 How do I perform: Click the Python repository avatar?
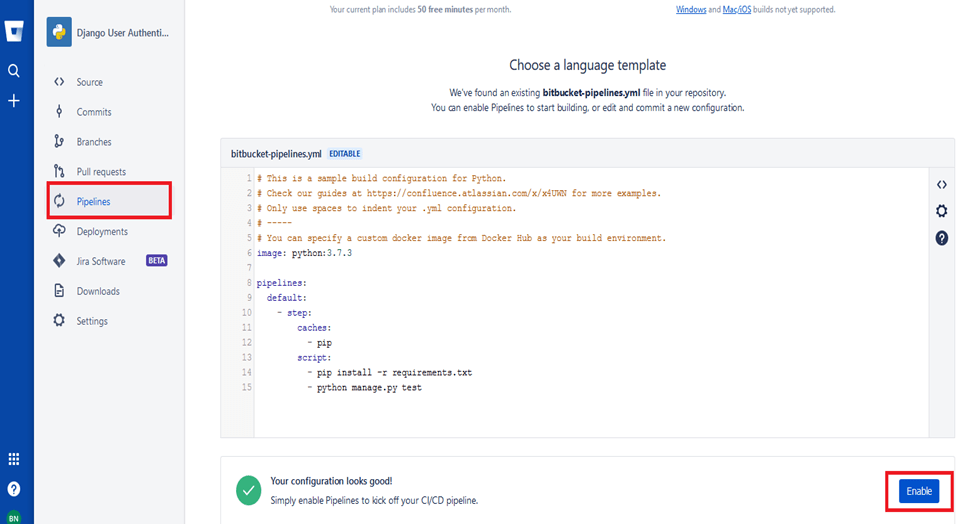pos(59,32)
